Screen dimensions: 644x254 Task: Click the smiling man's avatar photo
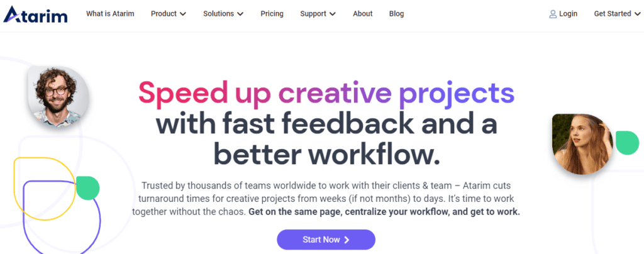56,95
